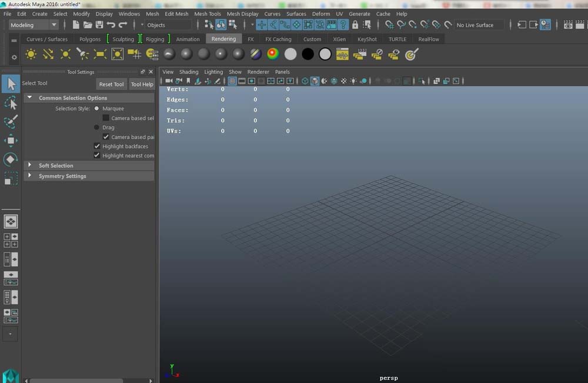Pick the light gray flat sphere swatch
This screenshot has width=588, height=383.
click(x=290, y=54)
